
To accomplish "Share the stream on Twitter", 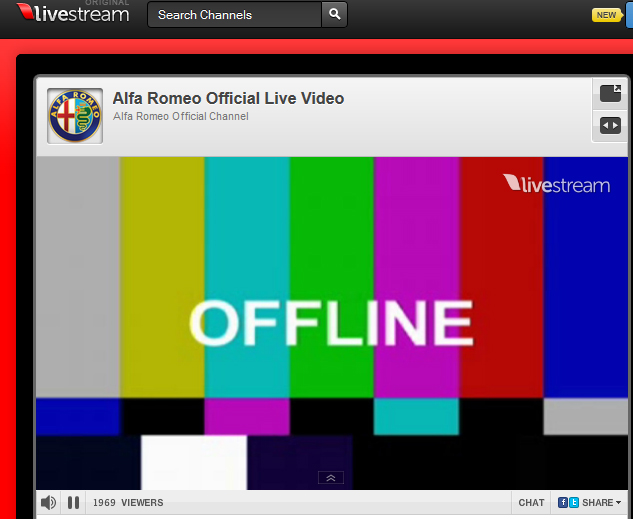I will click(573, 502).
